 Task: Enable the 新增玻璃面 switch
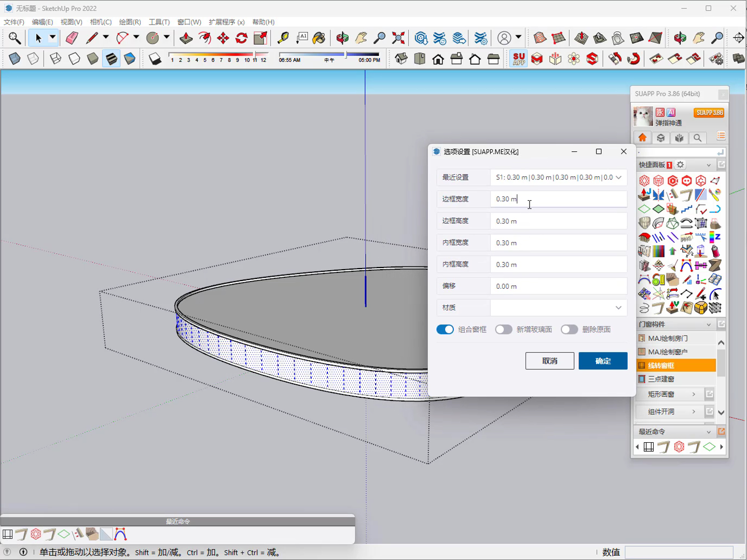click(503, 330)
